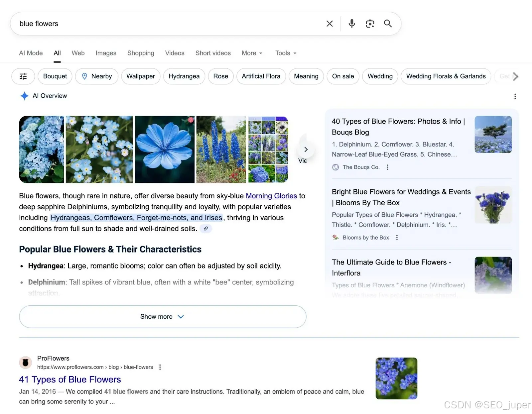Submit search with the magnifying glass icon
The image size is (532, 414).
[x=388, y=24]
